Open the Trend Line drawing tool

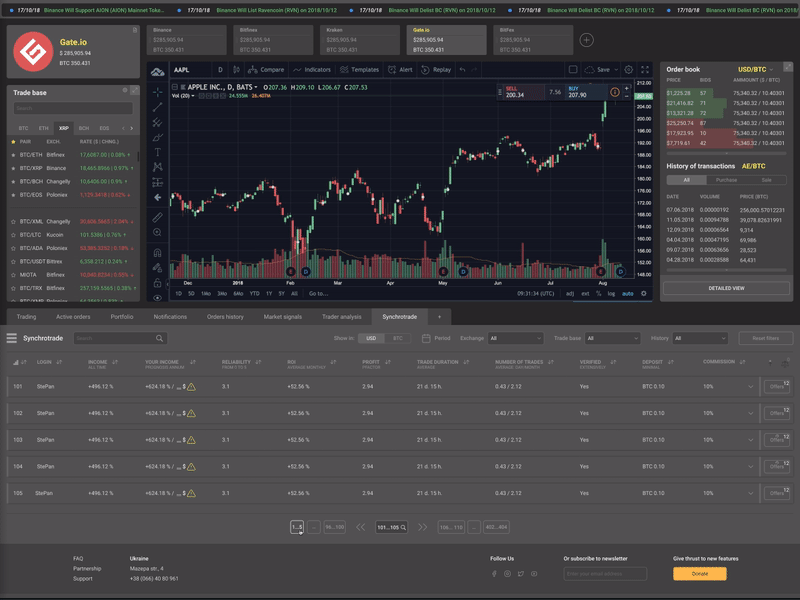pyautogui.click(x=155, y=108)
